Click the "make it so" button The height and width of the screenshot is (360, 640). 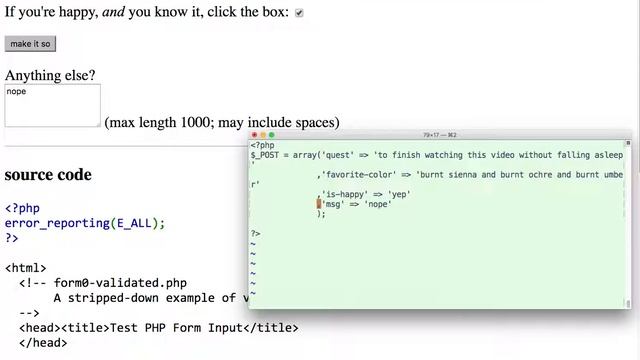pyautogui.click(x=30, y=44)
